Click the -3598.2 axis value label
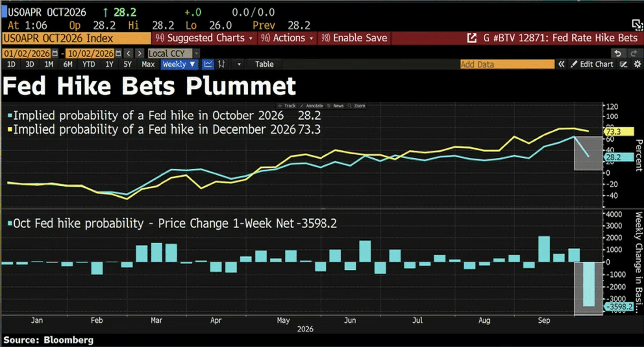Viewport: 644px width, 347px height. 618,307
